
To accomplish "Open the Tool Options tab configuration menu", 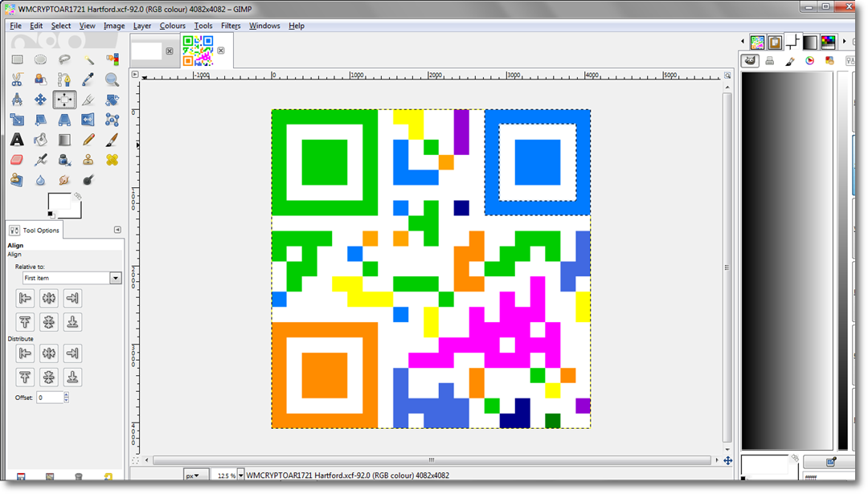I will point(117,230).
